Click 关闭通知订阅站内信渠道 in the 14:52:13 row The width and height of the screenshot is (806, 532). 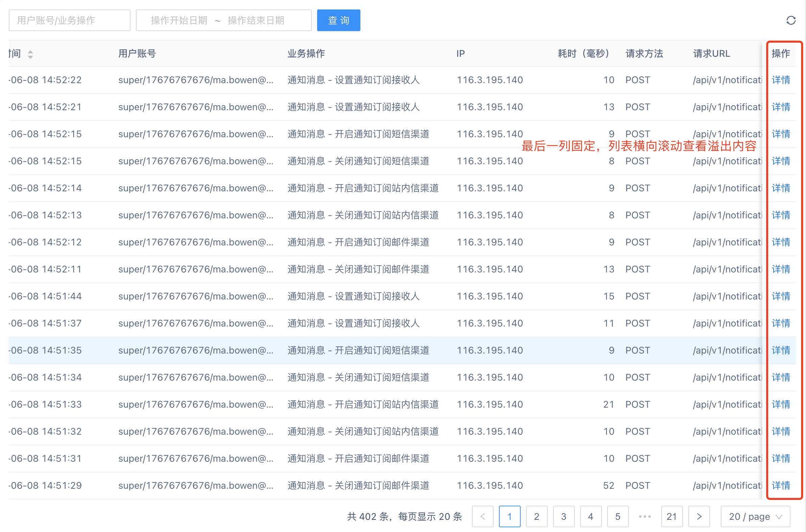point(386,215)
